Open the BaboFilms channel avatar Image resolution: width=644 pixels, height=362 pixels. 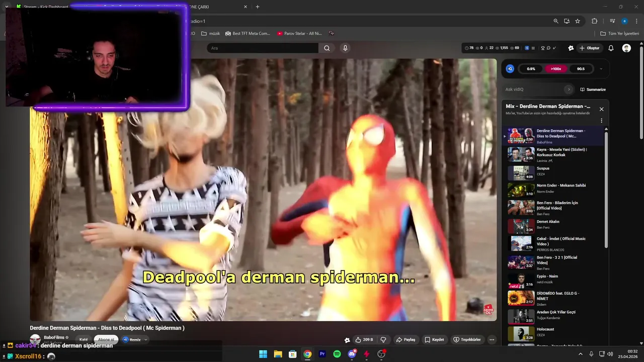coord(35,340)
